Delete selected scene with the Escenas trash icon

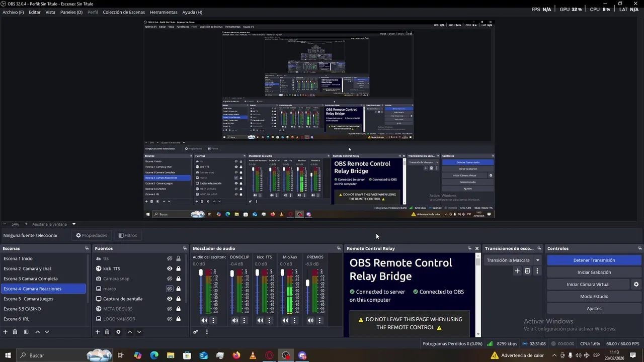(15, 332)
